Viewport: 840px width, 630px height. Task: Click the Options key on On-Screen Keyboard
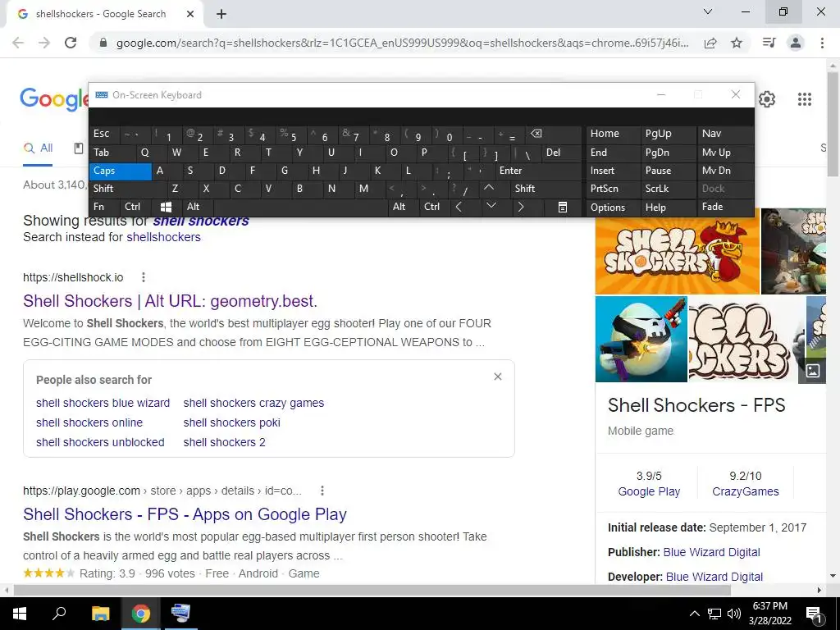(614, 207)
